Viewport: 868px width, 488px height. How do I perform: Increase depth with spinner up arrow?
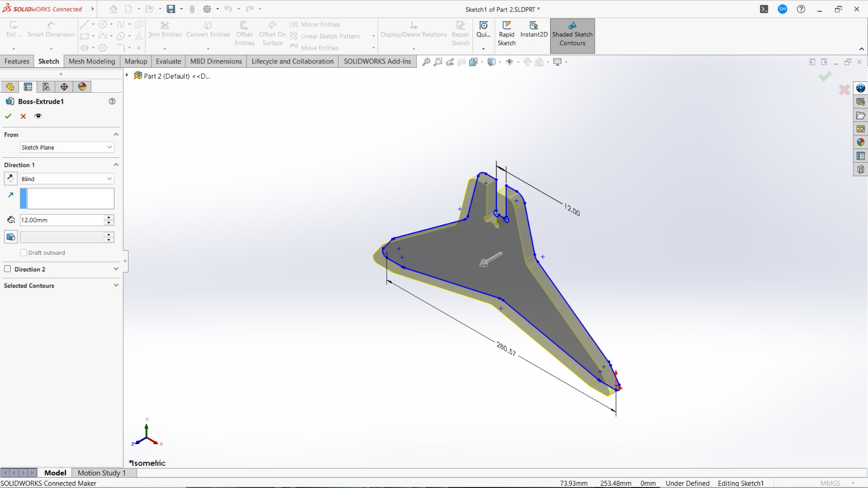[x=109, y=217]
